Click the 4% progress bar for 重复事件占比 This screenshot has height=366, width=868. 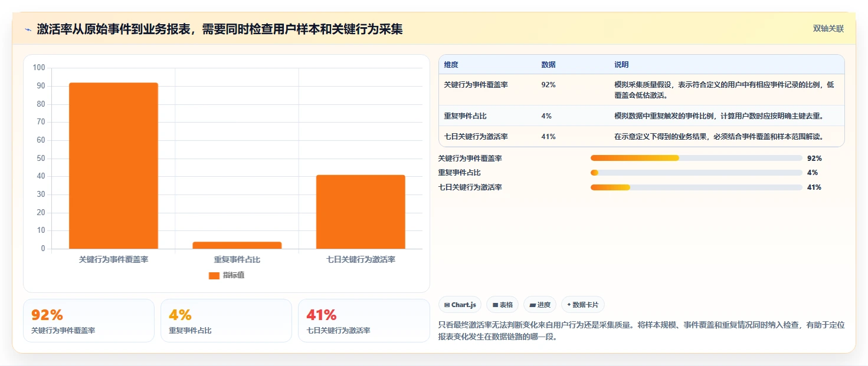click(696, 173)
